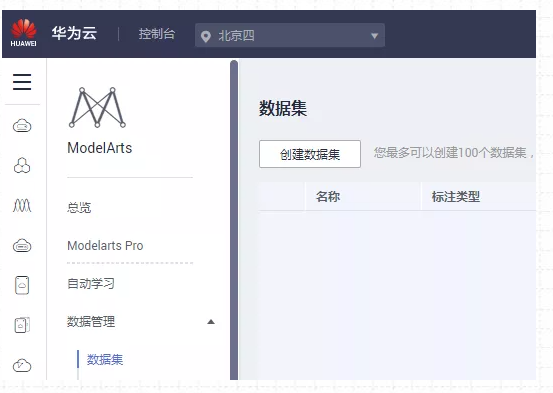Click the 创建数据集 button
553x393 pixels.
[310, 154]
